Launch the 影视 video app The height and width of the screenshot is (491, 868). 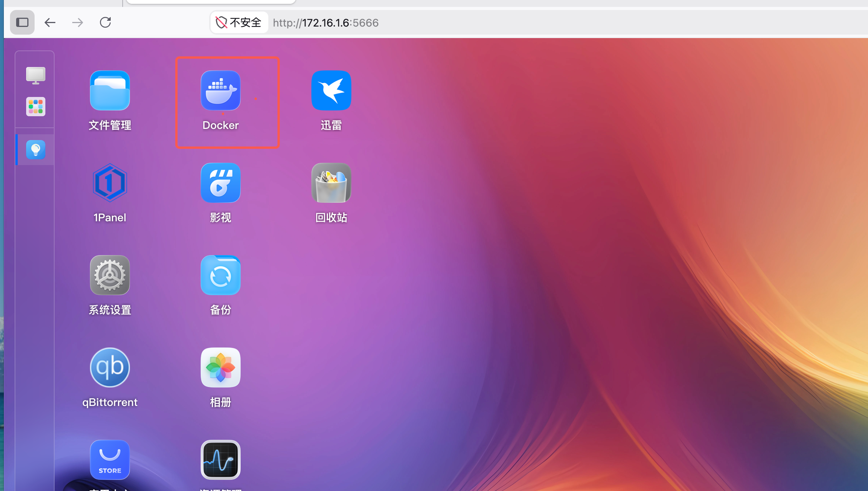(x=221, y=183)
